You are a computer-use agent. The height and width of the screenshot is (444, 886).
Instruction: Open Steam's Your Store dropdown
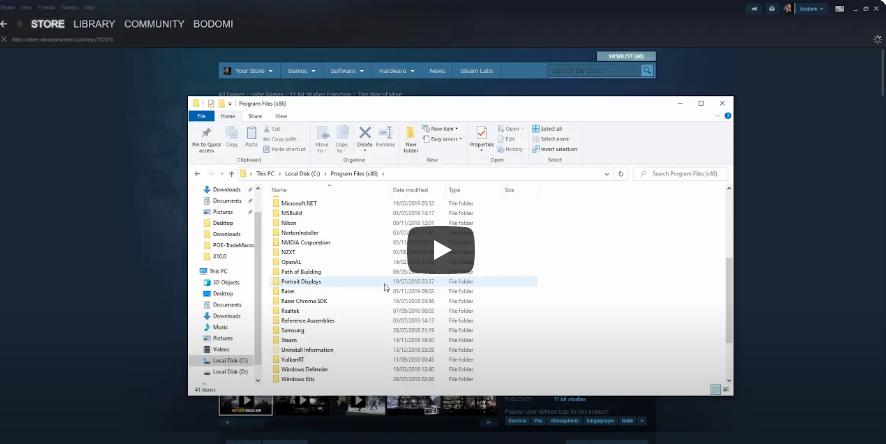point(249,71)
